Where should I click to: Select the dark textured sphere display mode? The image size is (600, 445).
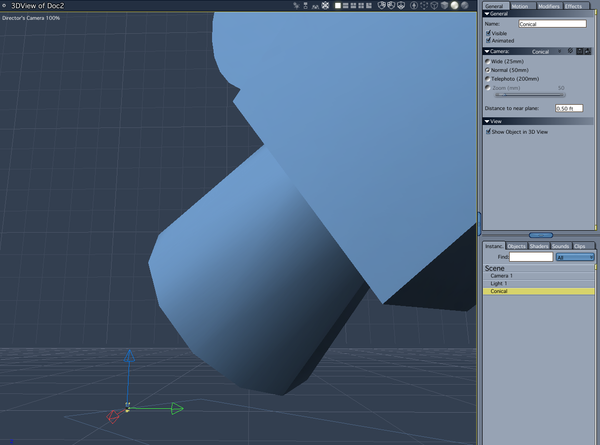(x=465, y=5)
